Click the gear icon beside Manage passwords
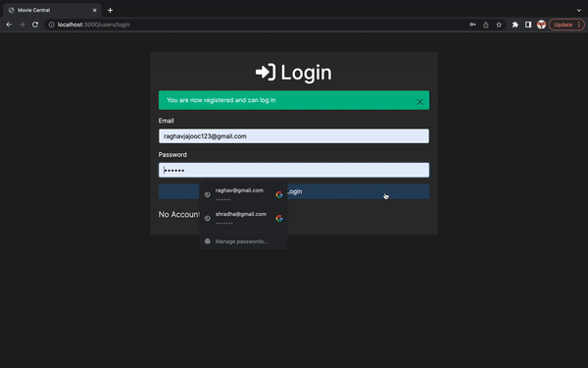Image resolution: width=588 pixels, height=368 pixels. pyautogui.click(x=208, y=241)
